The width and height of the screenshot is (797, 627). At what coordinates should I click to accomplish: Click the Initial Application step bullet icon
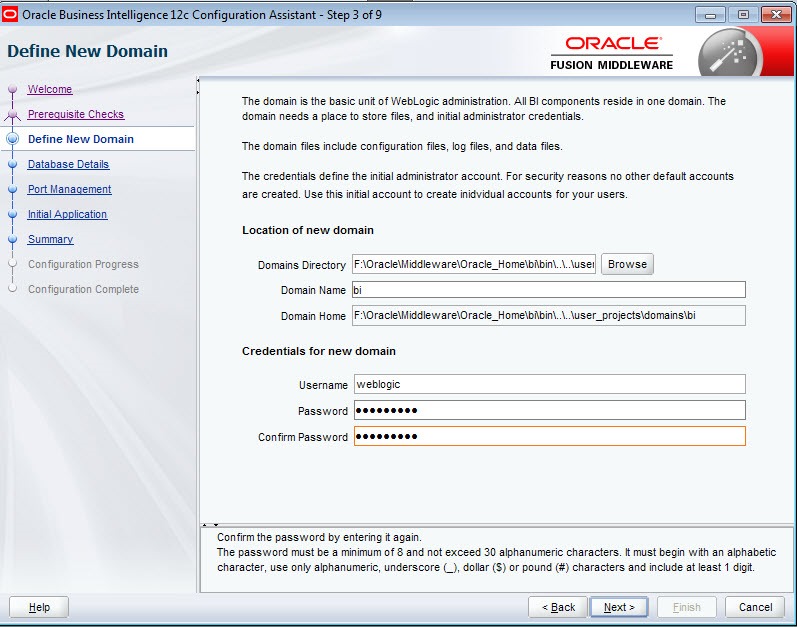click(x=13, y=214)
